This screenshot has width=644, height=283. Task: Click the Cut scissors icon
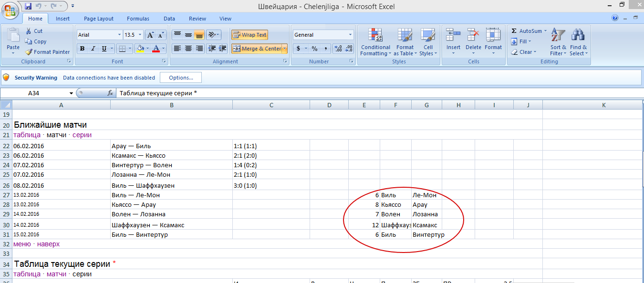coord(29,31)
